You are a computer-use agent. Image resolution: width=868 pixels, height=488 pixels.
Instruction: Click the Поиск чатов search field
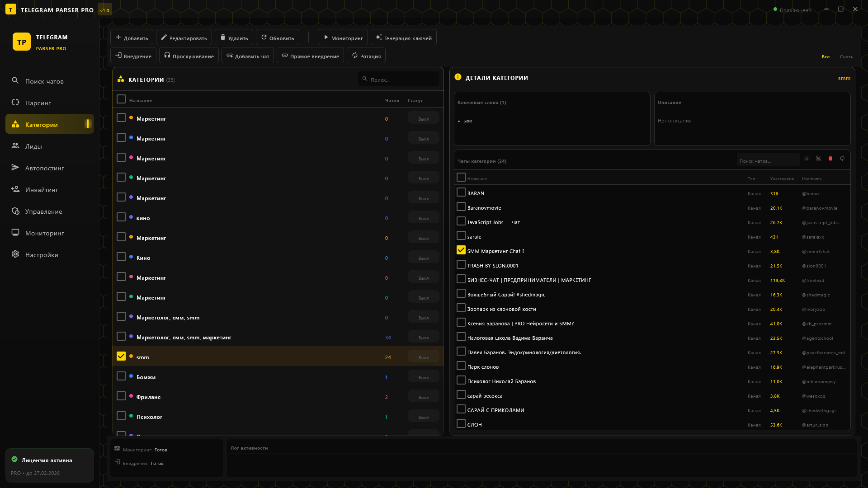point(767,161)
